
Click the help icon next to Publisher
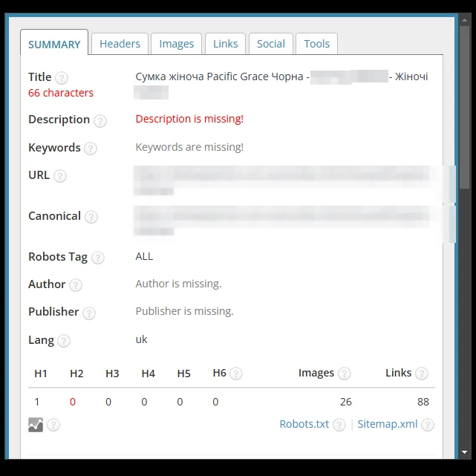pyautogui.click(x=89, y=313)
